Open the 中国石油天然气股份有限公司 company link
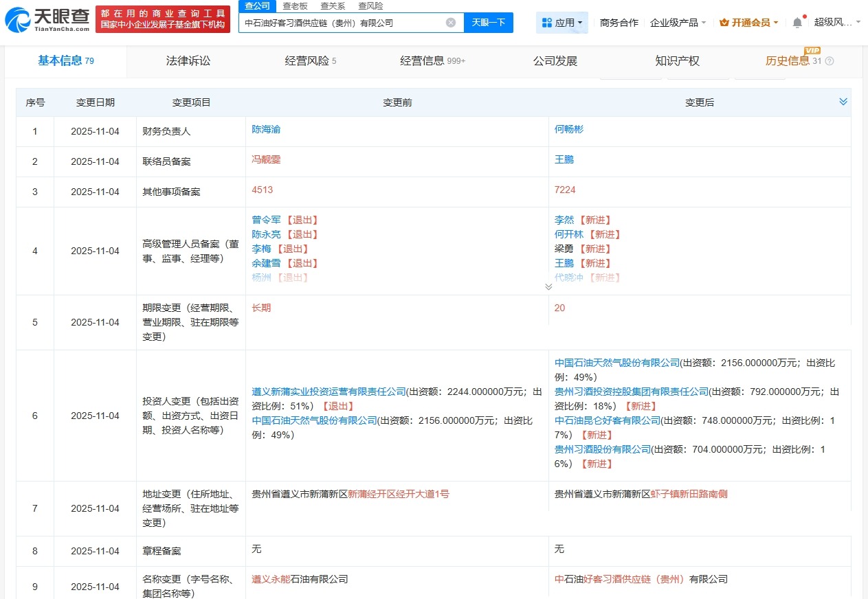Viewport: 868px width, 599px height. 616,363
